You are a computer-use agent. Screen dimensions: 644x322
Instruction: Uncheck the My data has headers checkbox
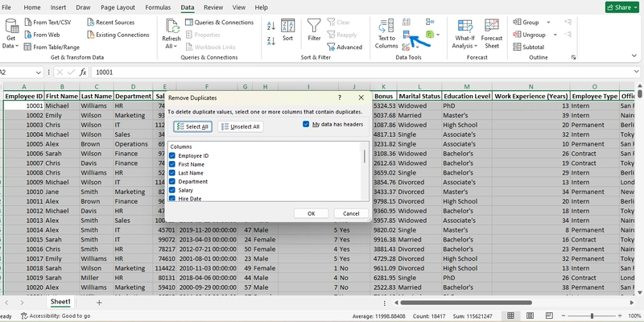click(x=306, y=124)
